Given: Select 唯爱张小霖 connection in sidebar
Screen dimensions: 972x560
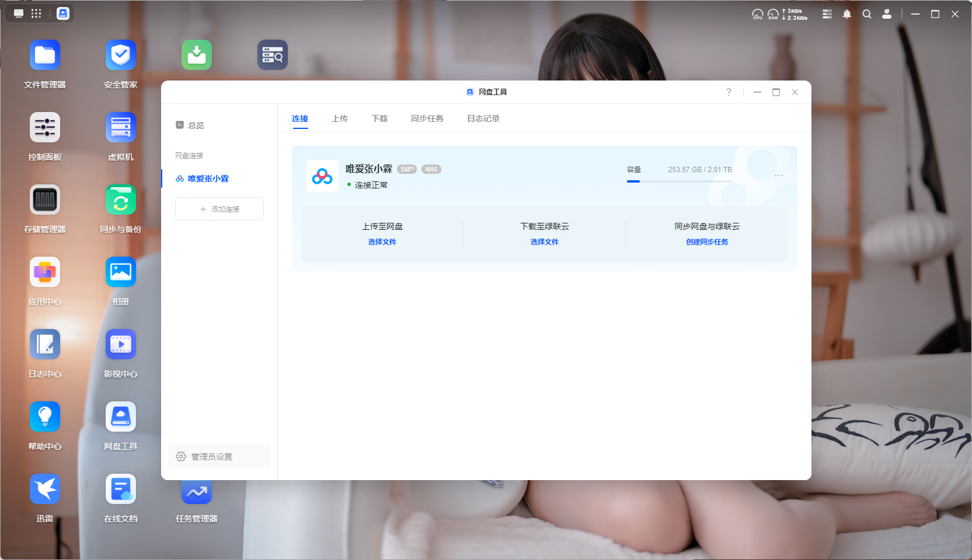Looking at the screenshot, I should coord(220,178).
